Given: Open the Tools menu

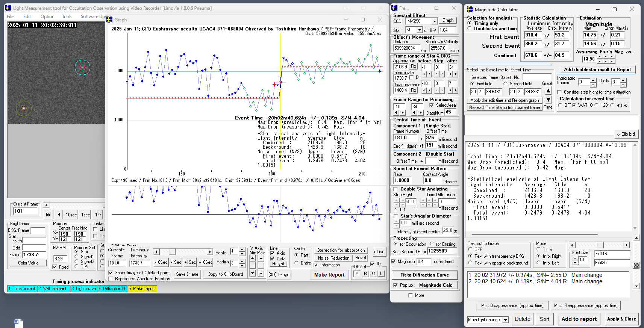Looking at the screenshot, I should tap(67, 17).
